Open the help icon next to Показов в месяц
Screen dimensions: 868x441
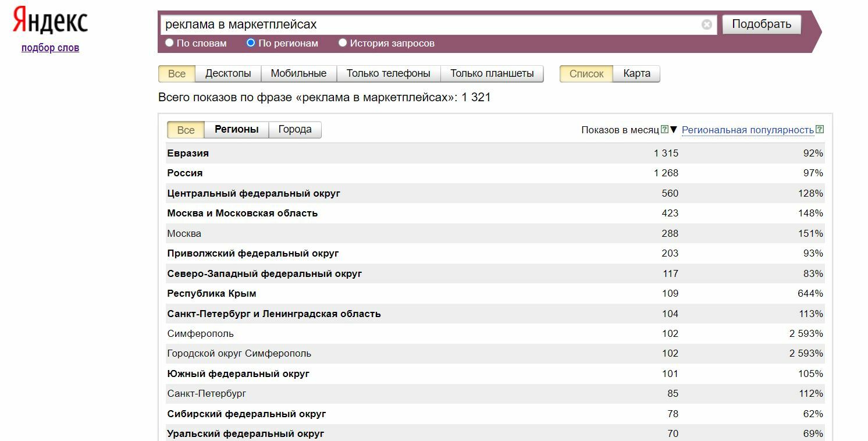coord(664,130)
